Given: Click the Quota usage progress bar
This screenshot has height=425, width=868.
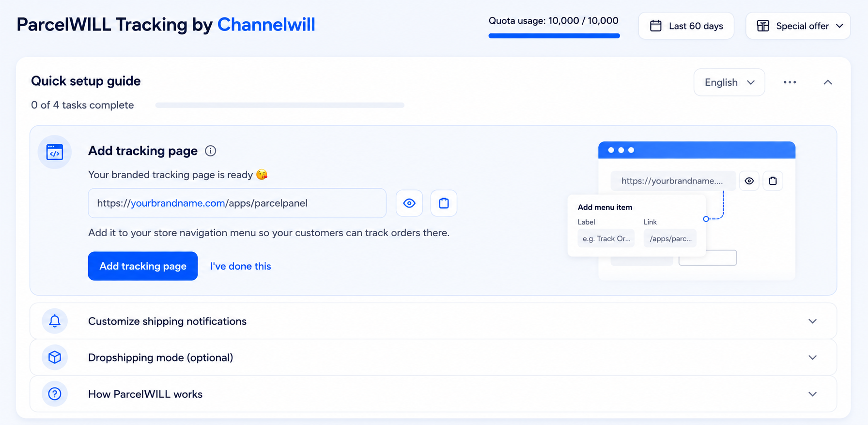Looking at the screenshot, I should tap(554, 35).
